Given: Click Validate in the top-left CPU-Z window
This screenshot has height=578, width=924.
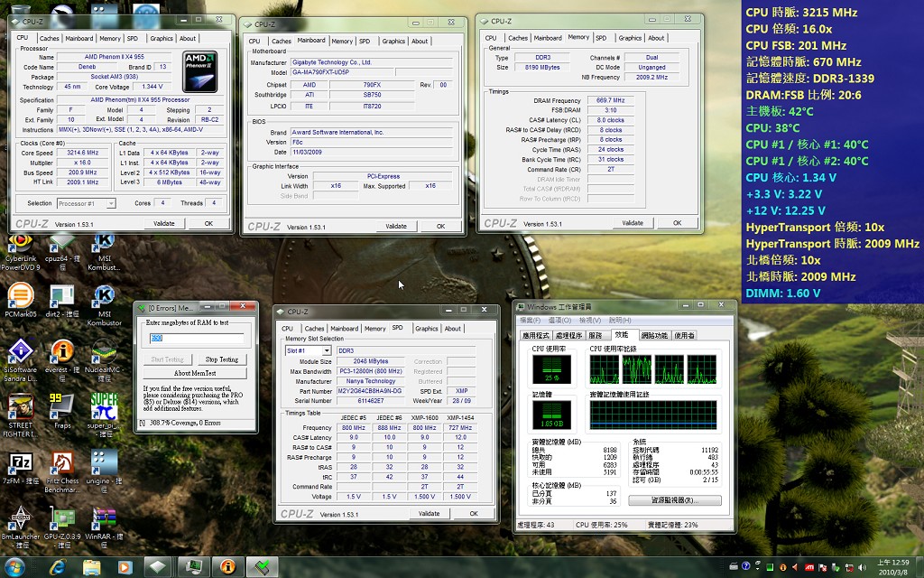Looking at the screenshot, I should point(164,224).
